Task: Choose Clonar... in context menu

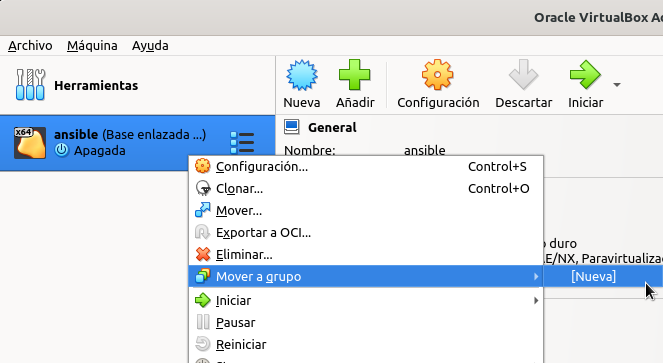Action: [366, 189]
